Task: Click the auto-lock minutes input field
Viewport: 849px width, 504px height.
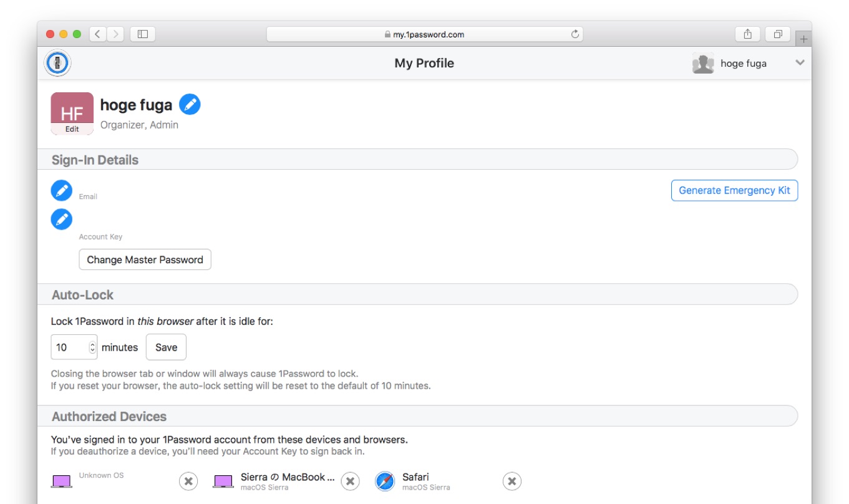Action: click(70, 347)
